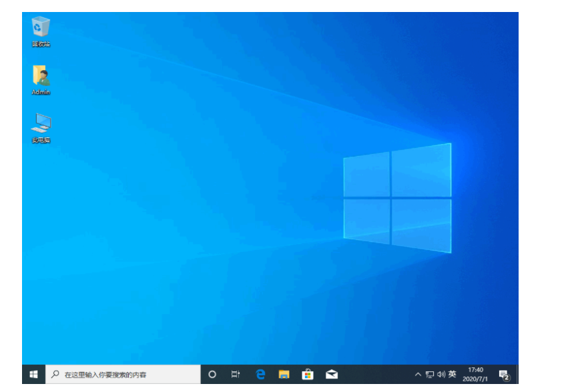Viewport: 568px width, 392px height.
Task: Open the Mail app from the taskbar
Action: click(x=332, y=374)
